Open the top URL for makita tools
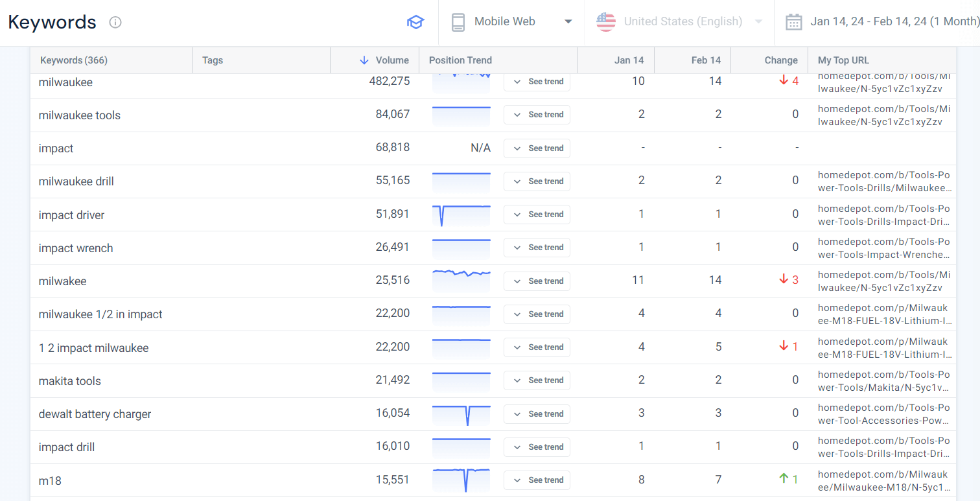The width and height of the screenshot is (980, 501). (x=884, y=381)
